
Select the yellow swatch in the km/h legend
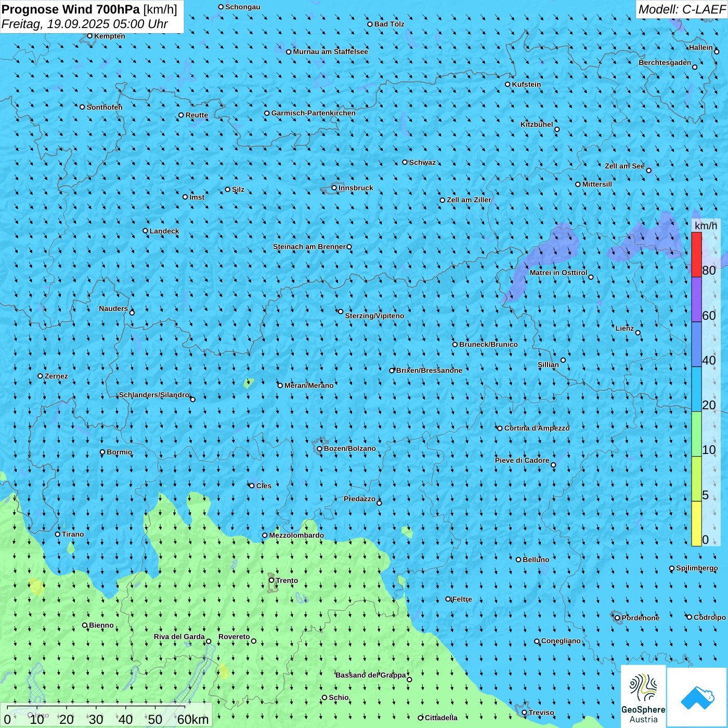pyautogui.click(x=696, y=524)
